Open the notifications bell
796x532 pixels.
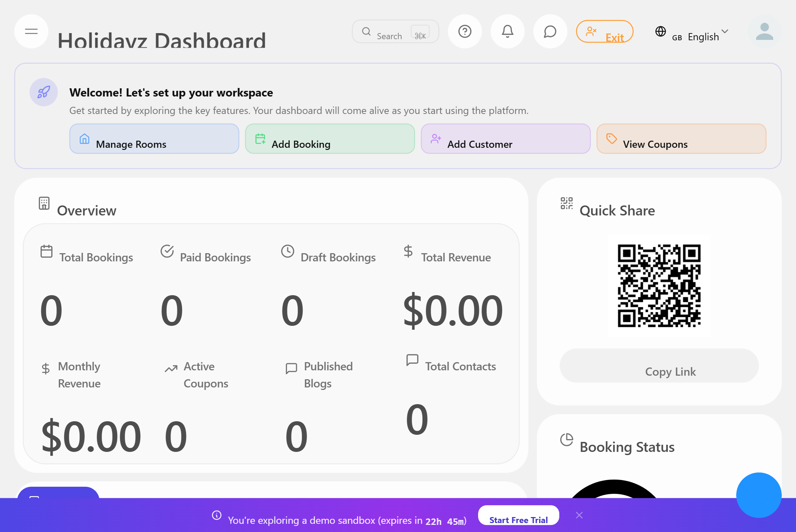pos(507,31)
